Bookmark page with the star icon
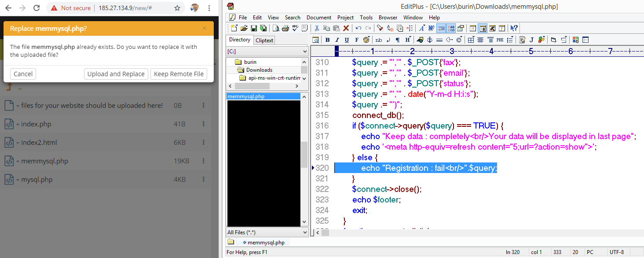Image resolution: width=644 pixels, height=258 pixels. (x=177, y=8)
